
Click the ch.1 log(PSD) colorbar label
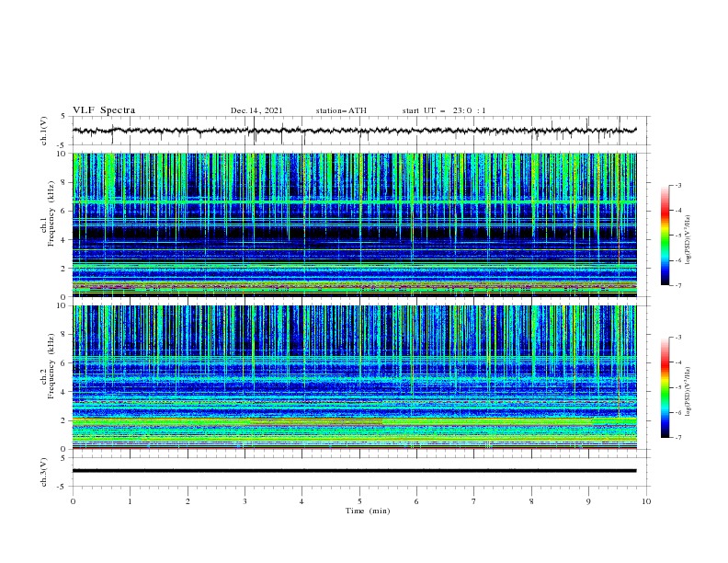point(688,240)
